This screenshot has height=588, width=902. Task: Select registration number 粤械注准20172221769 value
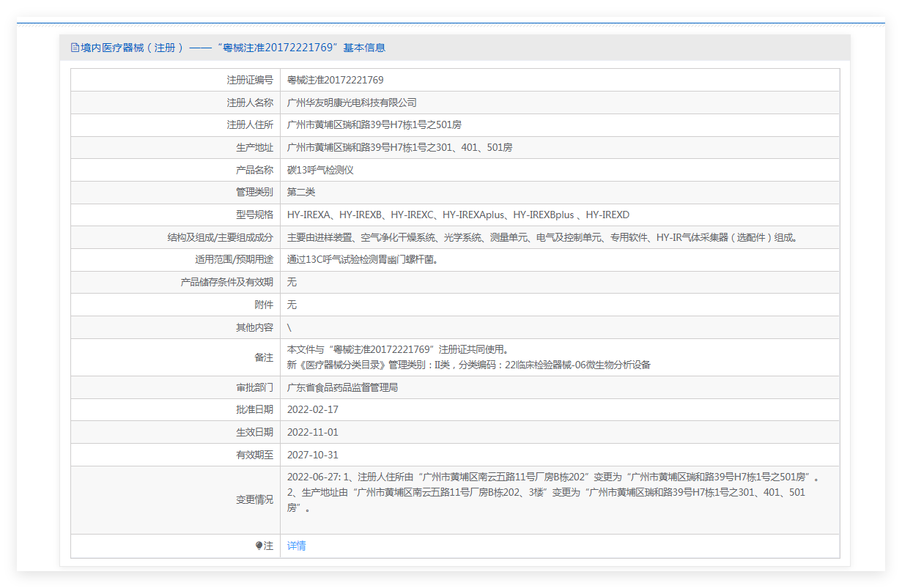(x=336, y=80)
